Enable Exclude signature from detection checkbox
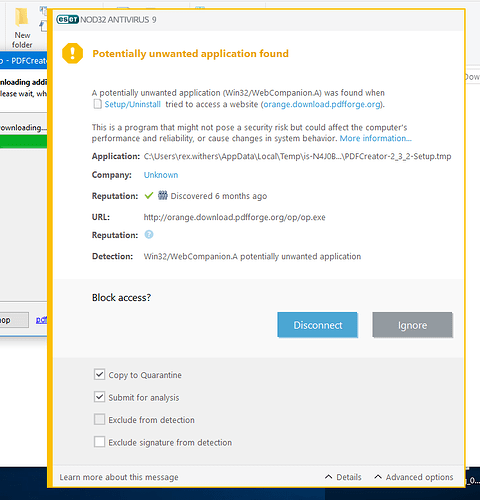Image resolution: width=480 pixels, height=500 pixels. click(x=99, y=442)
